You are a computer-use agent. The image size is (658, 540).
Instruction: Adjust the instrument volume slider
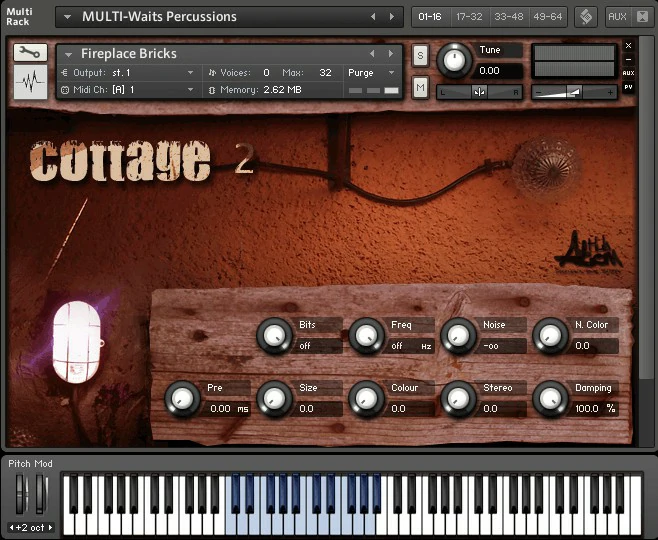[x=574, y=92]
